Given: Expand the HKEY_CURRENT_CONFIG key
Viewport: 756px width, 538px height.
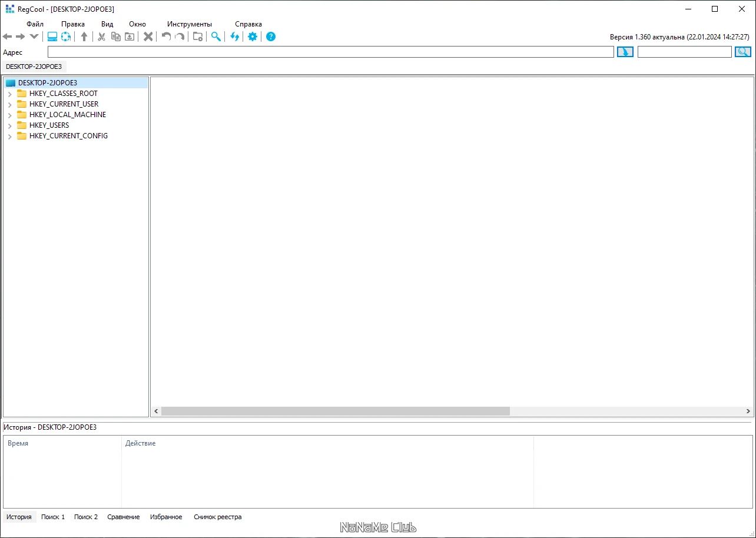Looking at the screenshot, I should point(9,136).
